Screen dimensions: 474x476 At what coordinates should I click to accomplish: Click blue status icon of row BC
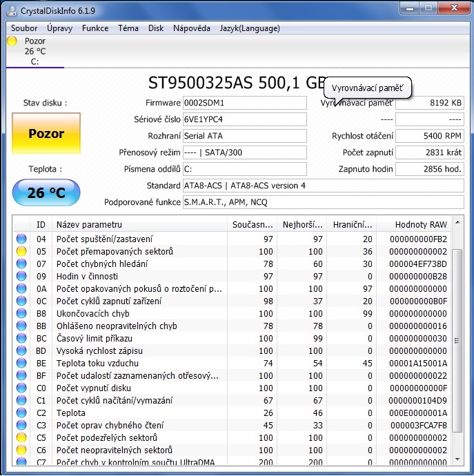[x=21, y=339]
